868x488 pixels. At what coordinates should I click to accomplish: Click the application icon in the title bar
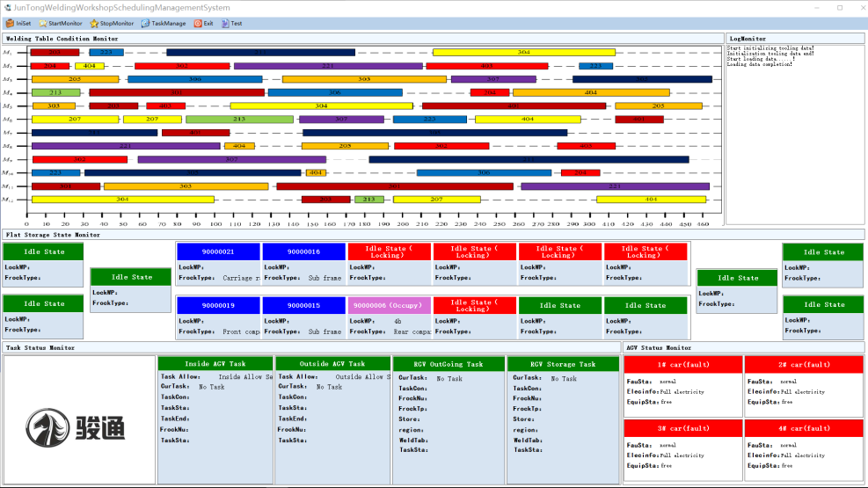point(7,7)
